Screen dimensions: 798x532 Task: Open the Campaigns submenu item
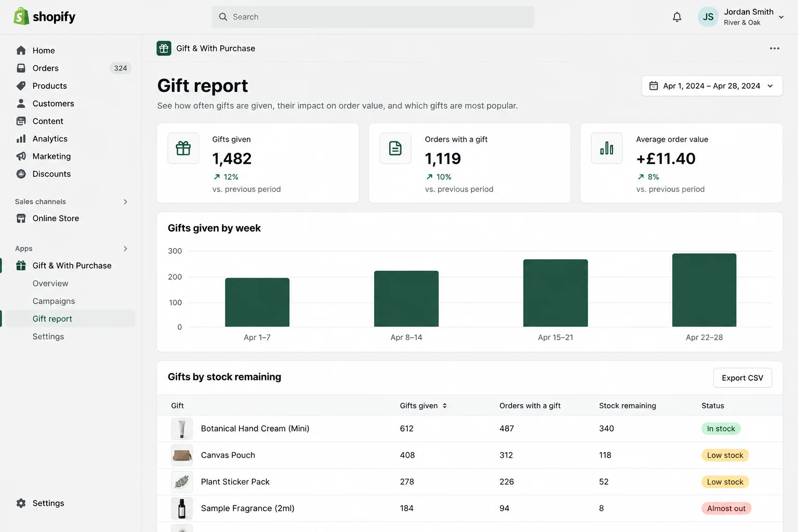54,301
